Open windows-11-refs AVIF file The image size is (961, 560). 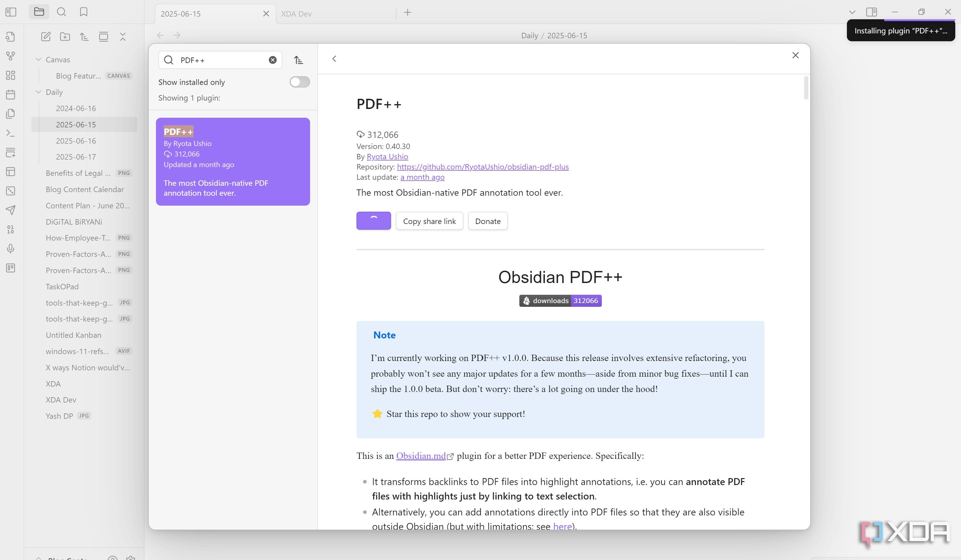[84, 351]
